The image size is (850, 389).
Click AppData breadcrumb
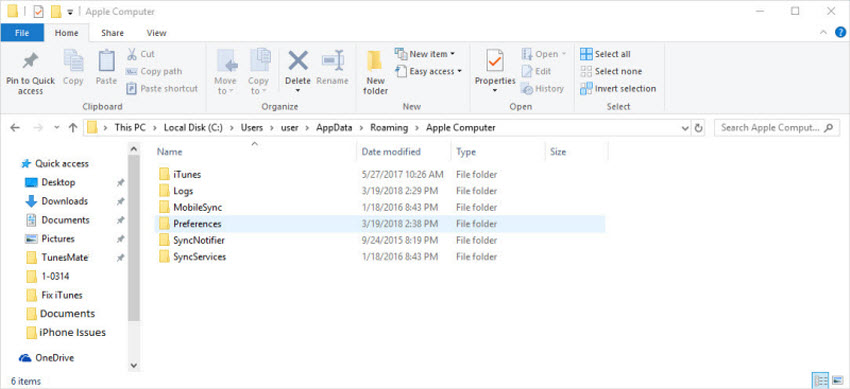(x=334, y=128)
